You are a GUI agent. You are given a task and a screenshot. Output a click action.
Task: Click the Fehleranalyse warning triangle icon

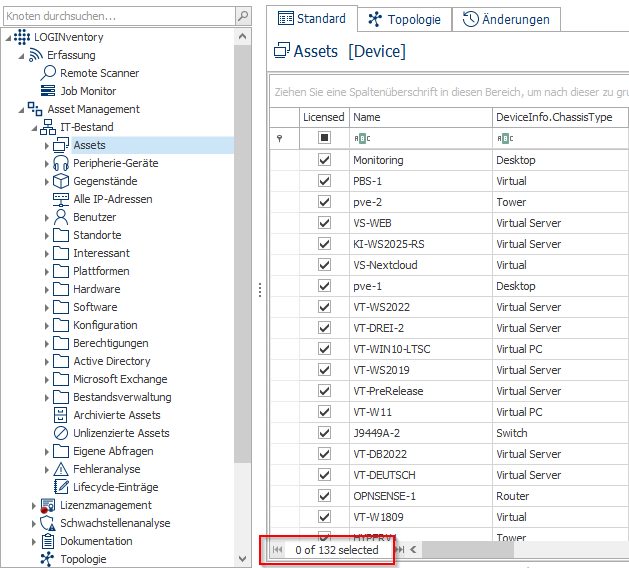coord(61,469)
